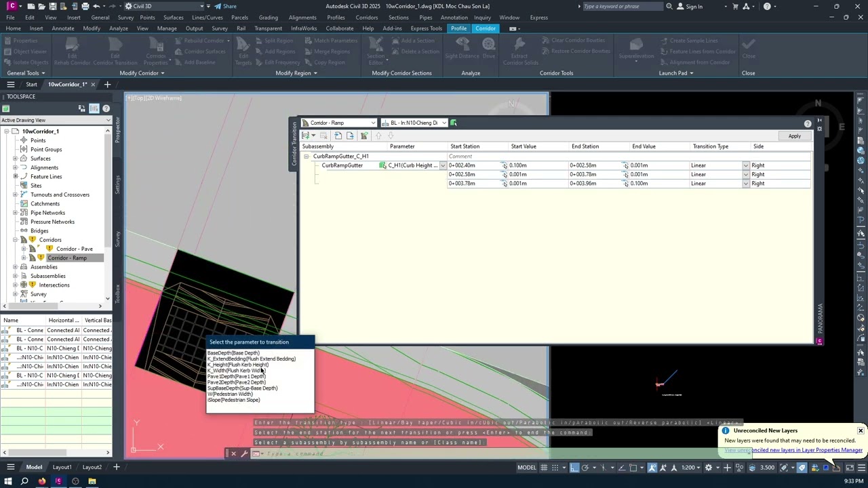Click the Panorama help question mark icon
The height and width of the screenshot is (488, 868).
click(808, 123)
